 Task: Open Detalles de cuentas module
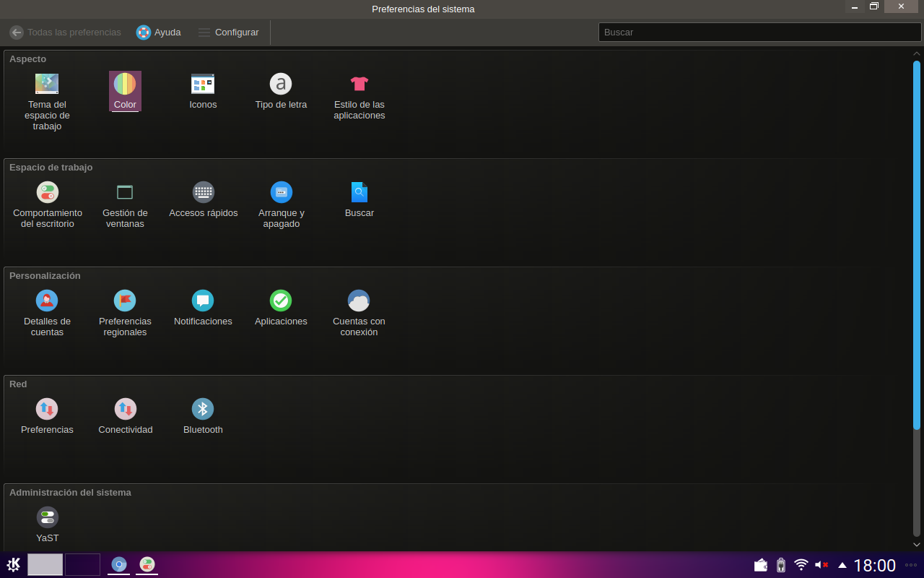(x=47, y=313)
